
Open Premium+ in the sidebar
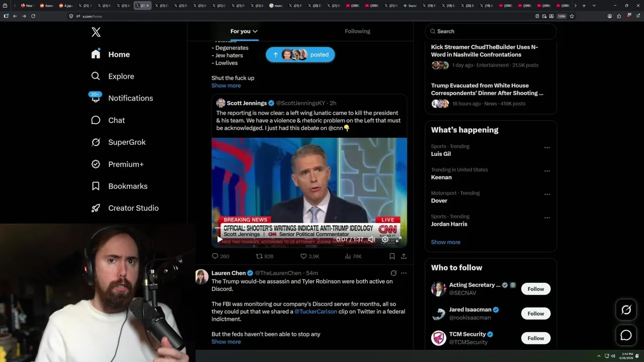(x=118, y=164)
